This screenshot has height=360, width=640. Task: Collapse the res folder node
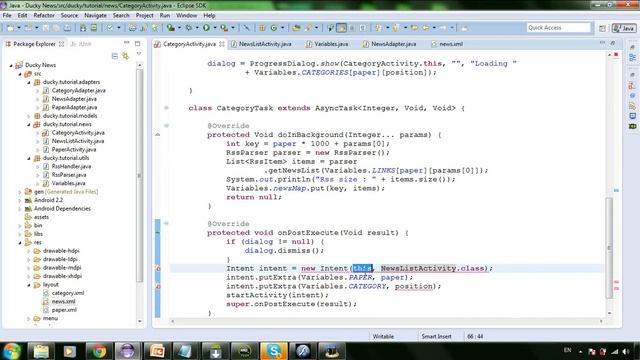20,242
